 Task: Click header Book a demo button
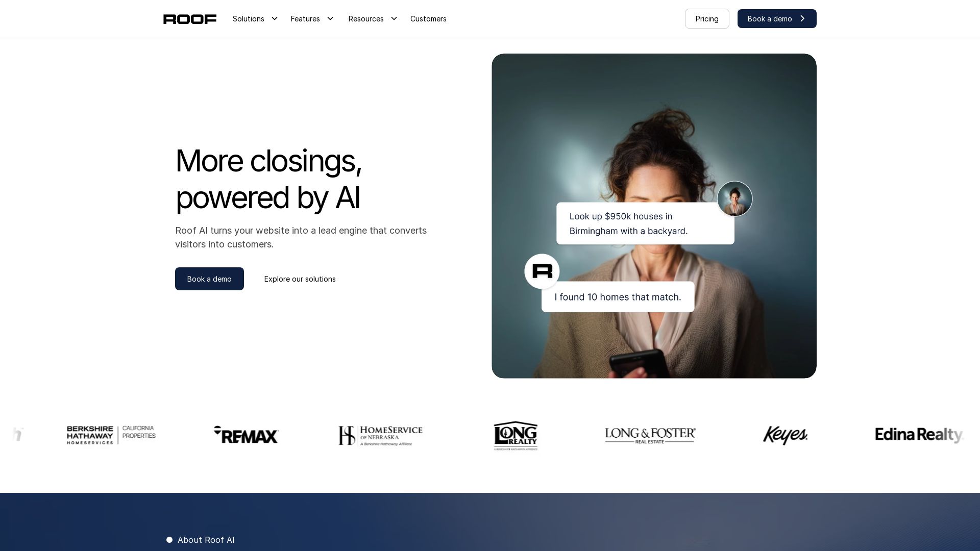[776, 19]
